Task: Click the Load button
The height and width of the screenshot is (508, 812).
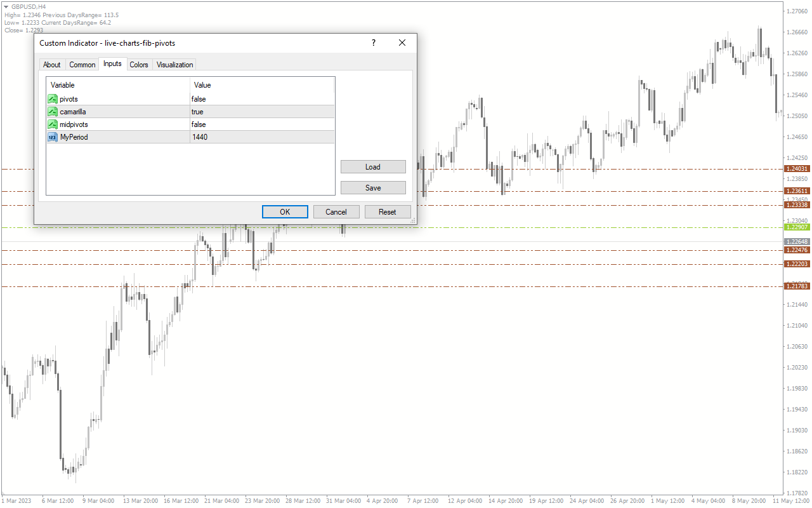Action: click(x=373, y=167)
